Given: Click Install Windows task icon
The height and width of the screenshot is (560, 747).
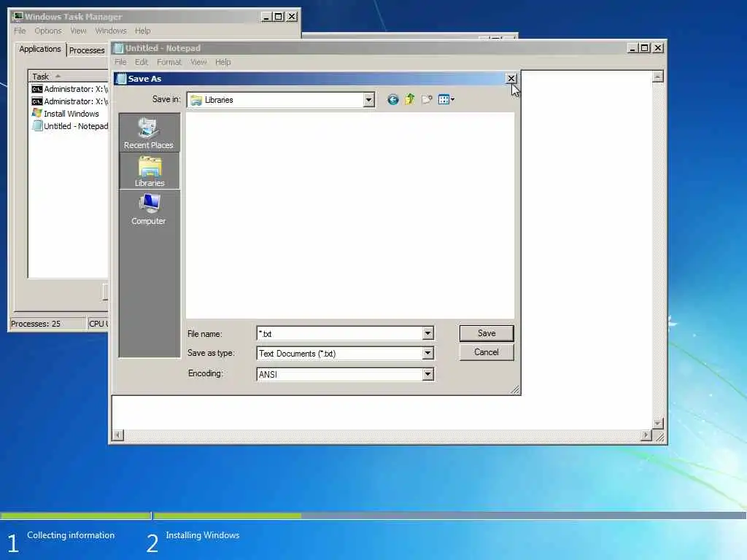Looking at the screenshot, I should pos(36,113).
